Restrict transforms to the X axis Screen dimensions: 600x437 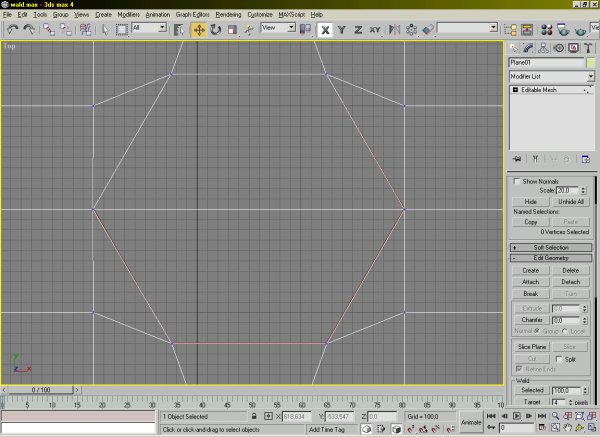click(x=325, y=30)
